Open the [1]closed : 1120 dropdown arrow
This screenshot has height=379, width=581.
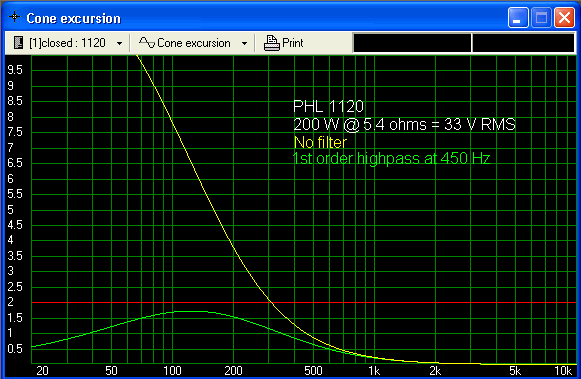(x=119, y=43)
